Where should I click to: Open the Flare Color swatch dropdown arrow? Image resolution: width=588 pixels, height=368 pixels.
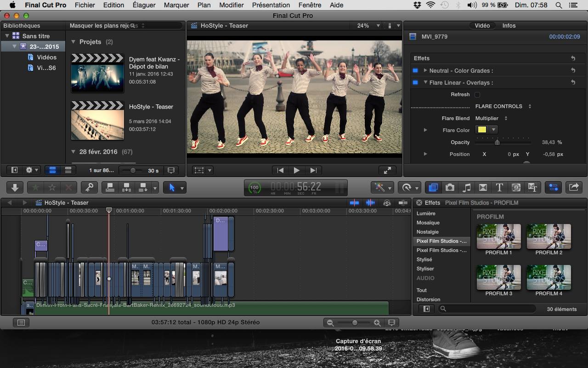coord(493,130)
